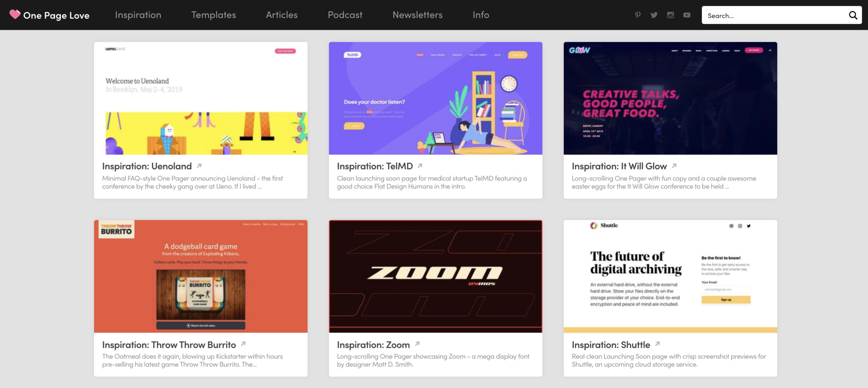The height and width of the screenshot is (388, 868).
Task: Open the YouTube social icon
Action: [687, 15]
